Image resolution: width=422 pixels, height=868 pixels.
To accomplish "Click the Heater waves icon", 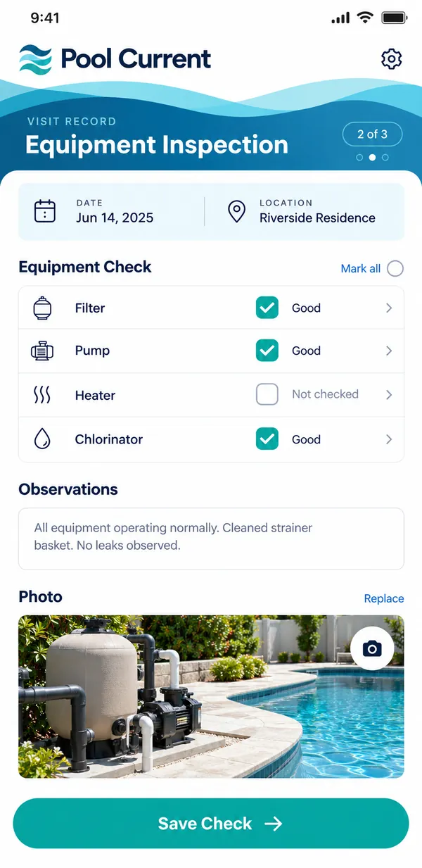I will coord(42,395).
